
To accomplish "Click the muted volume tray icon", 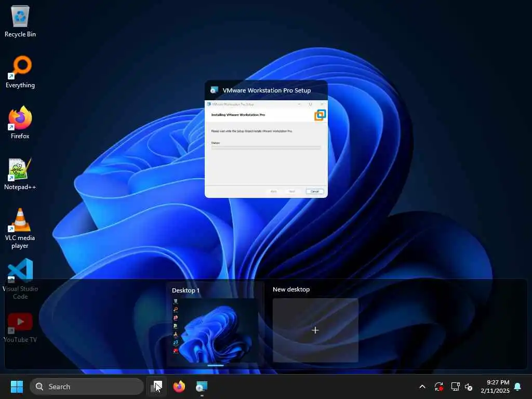I will point(469,387).
